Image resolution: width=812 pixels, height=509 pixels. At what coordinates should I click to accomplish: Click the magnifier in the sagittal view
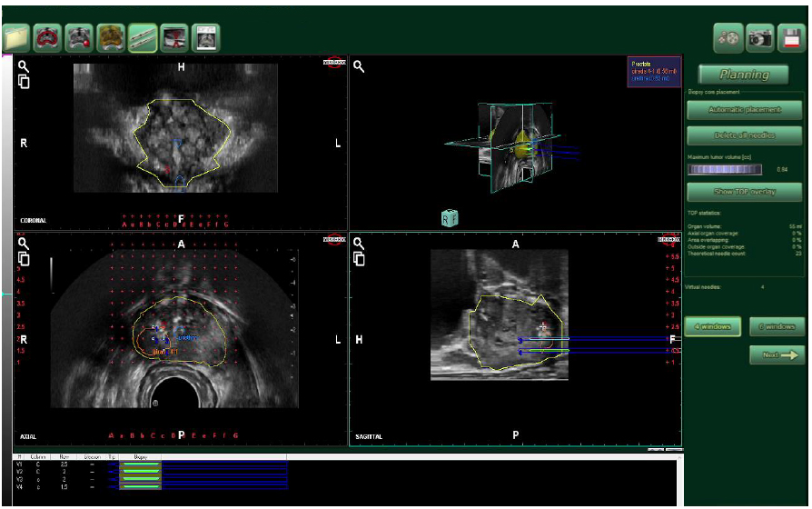pos(360,243)
